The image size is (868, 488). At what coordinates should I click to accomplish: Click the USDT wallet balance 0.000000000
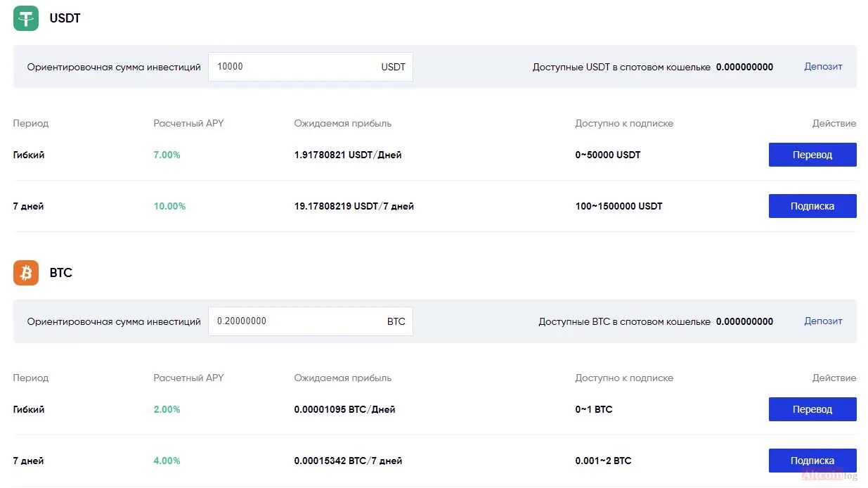click(x=744, y=67)
